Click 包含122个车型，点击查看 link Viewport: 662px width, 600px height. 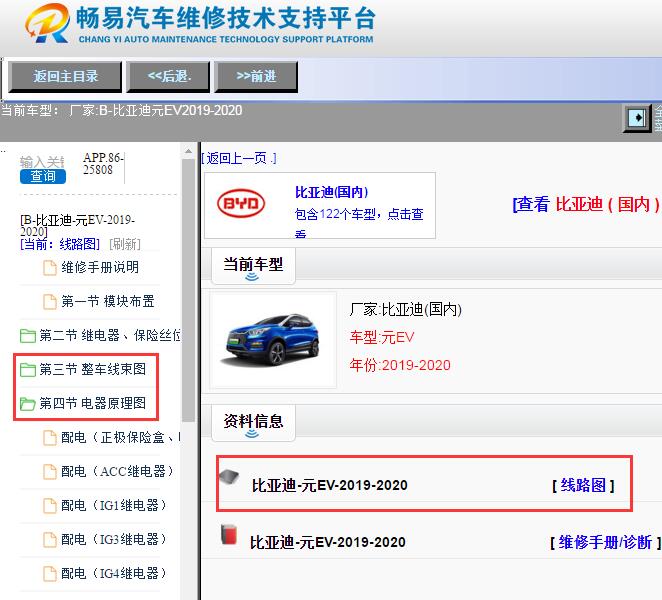click(x=359, y=223)
